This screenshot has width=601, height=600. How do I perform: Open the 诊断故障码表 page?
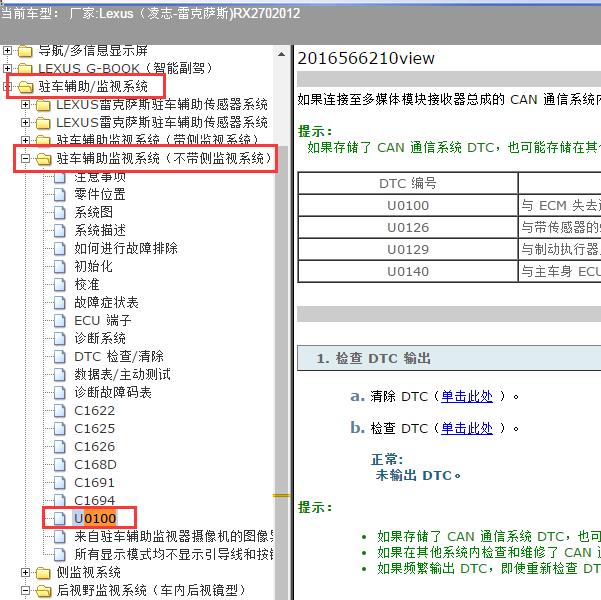pos(113,393)
